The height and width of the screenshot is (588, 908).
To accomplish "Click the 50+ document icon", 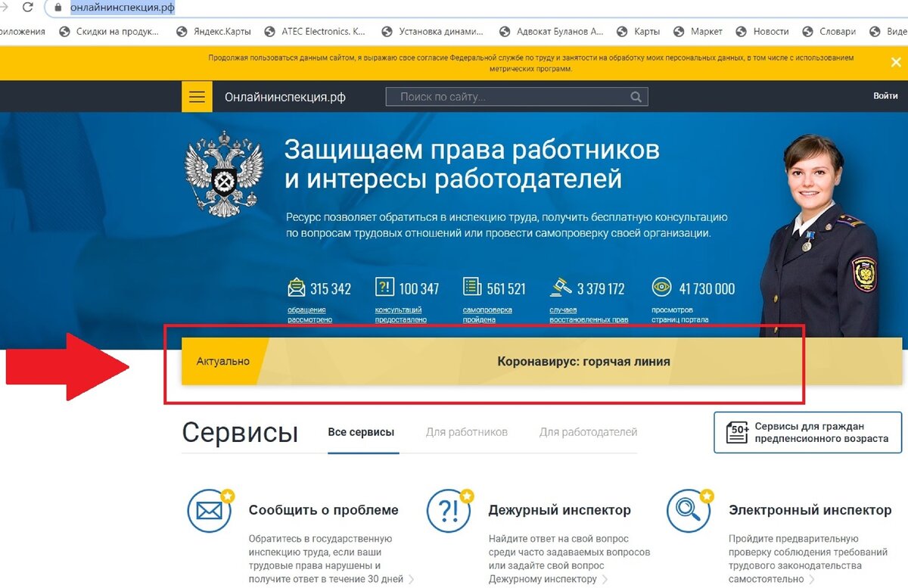I will pos(737,432).
